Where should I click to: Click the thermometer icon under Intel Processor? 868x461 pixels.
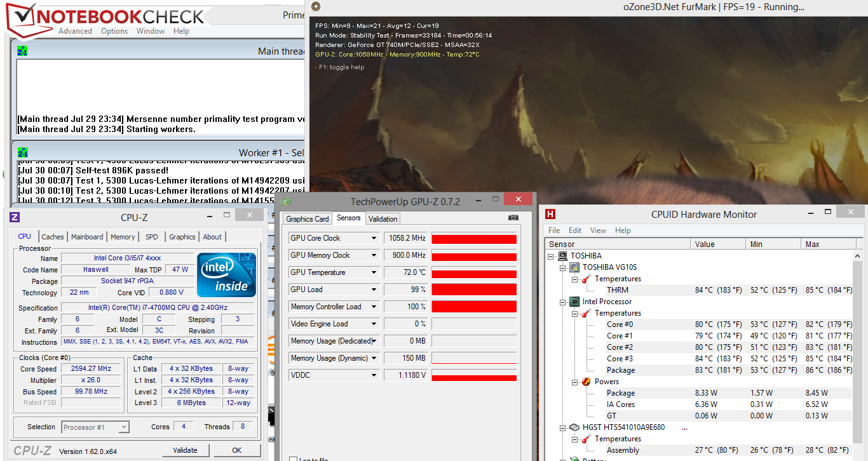(585, 313)
